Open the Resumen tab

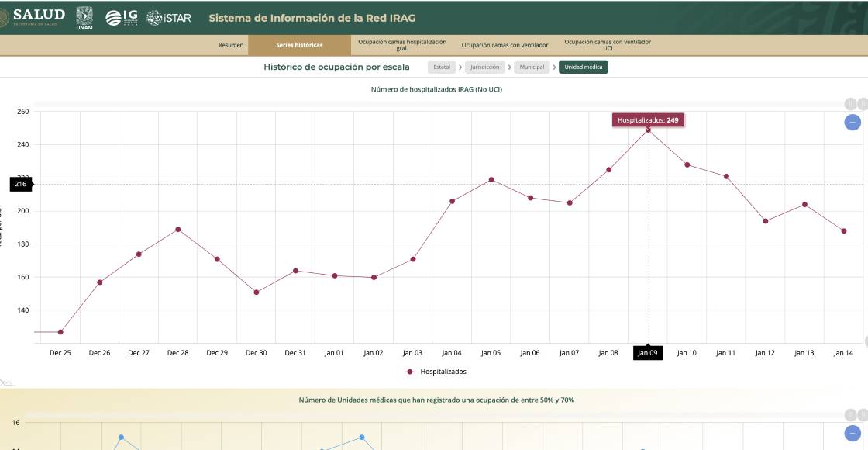pyautogui.click(x=230, y=45)
